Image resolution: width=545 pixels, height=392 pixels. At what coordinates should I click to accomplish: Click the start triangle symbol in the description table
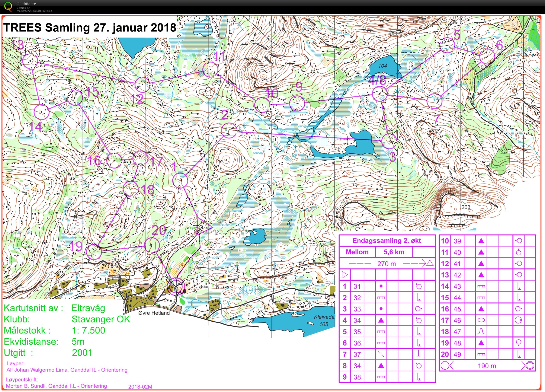click(x=345, y=275)
